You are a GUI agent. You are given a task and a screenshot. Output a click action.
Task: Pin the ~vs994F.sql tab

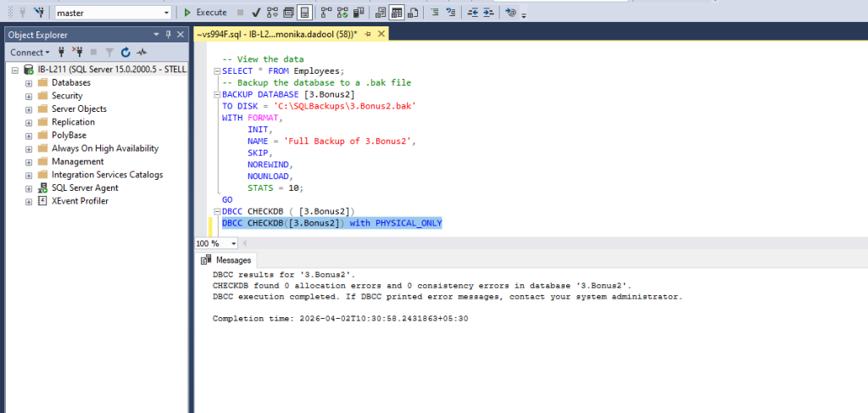(x=368, y=34)
